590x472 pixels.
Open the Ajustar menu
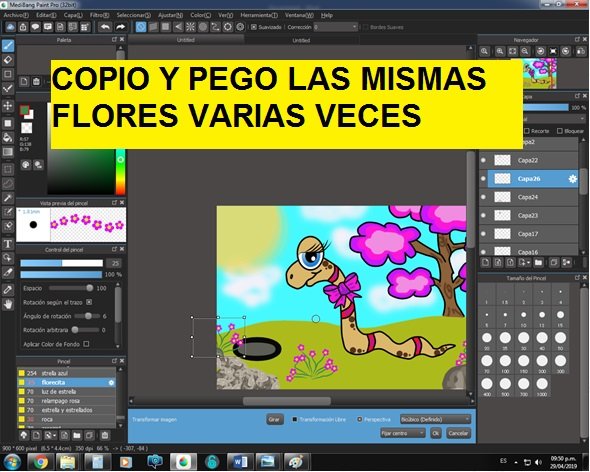pyautogui.click(x=170, y=15)
